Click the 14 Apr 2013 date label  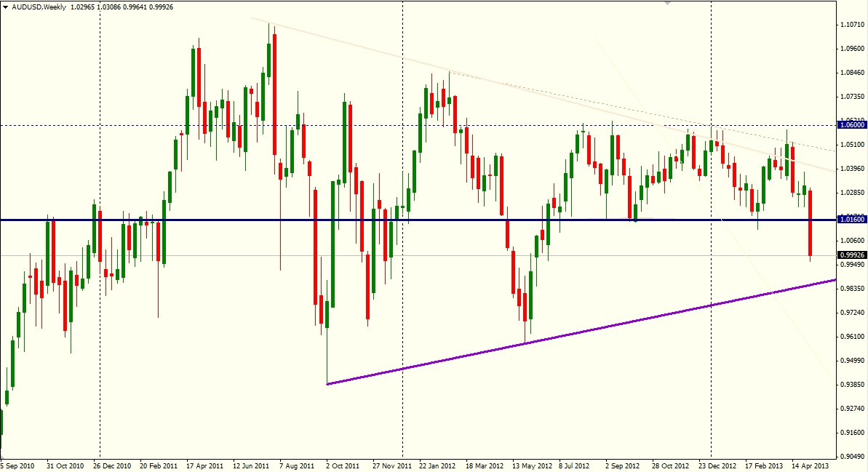point(810,465)
